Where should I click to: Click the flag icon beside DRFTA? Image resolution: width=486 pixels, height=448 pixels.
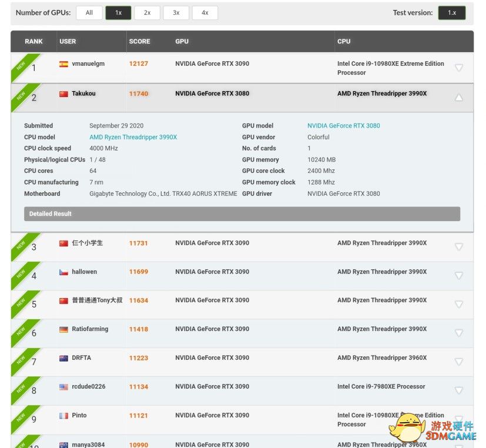(63, 358)
